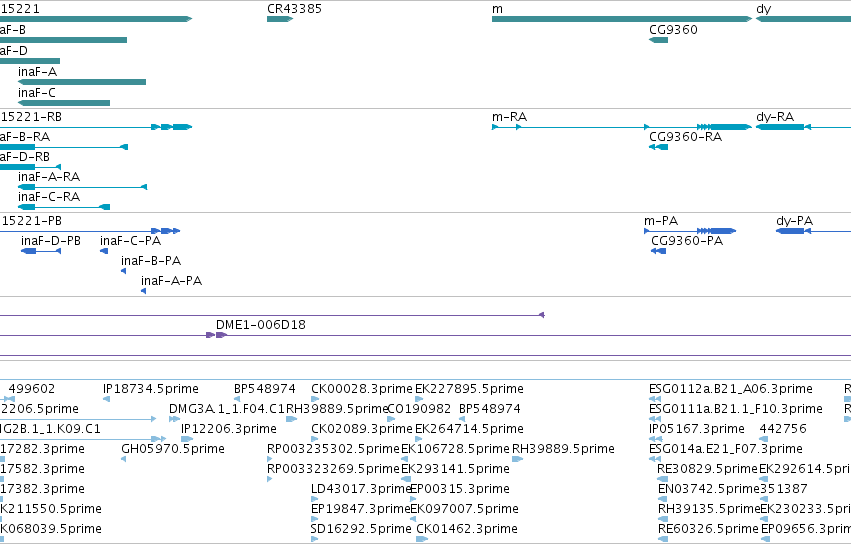The width and height of the screenshot is (851, 544).
Task: Select the ESG0111a.B21.1_F10.3prime EST label
Action: point(735,409)
